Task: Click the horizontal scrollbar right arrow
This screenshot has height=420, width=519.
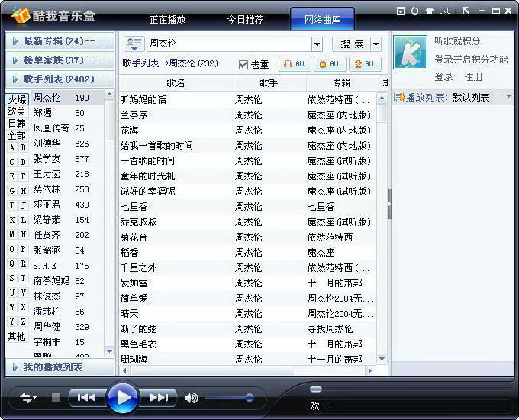Action: tap(369, 370)
